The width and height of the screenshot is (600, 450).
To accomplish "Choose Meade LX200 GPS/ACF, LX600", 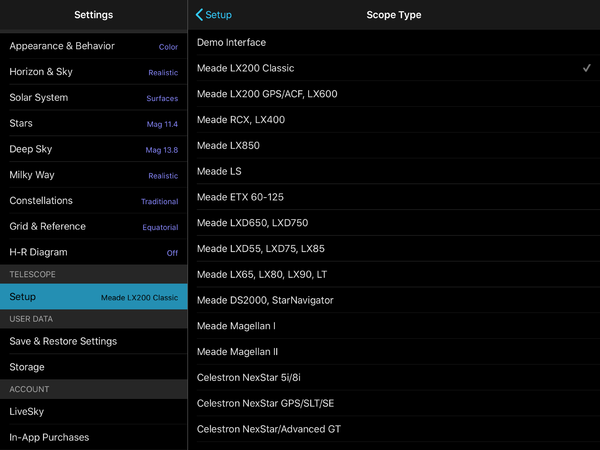I will tap(394, 94).
